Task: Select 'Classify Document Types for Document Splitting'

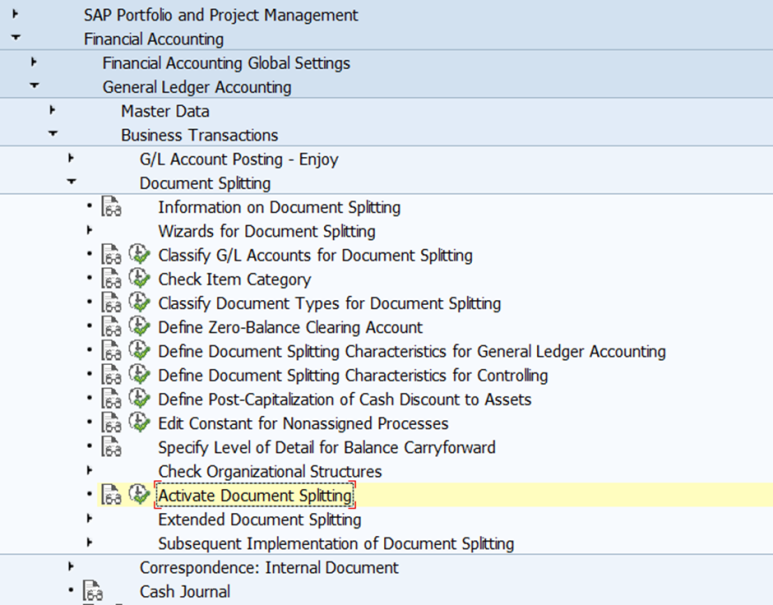Action: [x=329, y=303]
